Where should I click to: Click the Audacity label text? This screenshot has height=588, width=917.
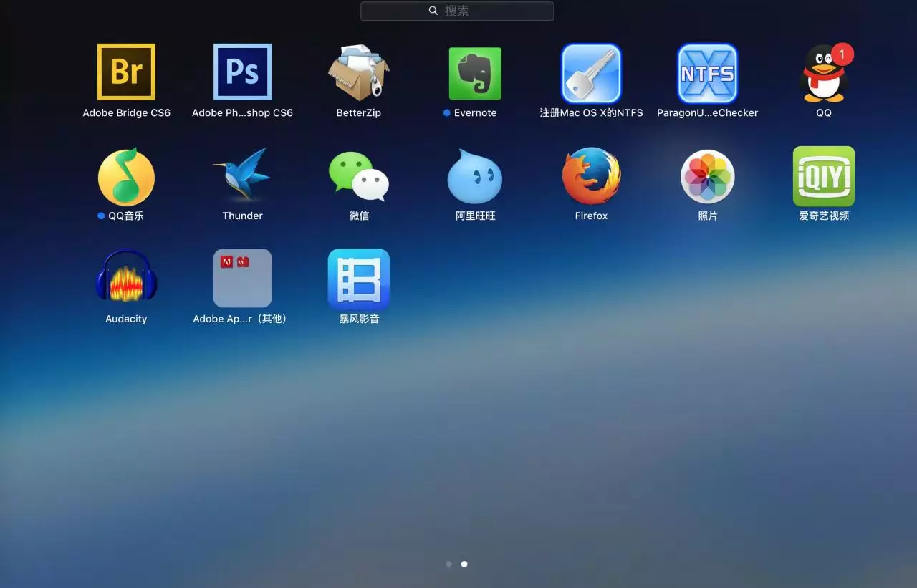[126, 319]
